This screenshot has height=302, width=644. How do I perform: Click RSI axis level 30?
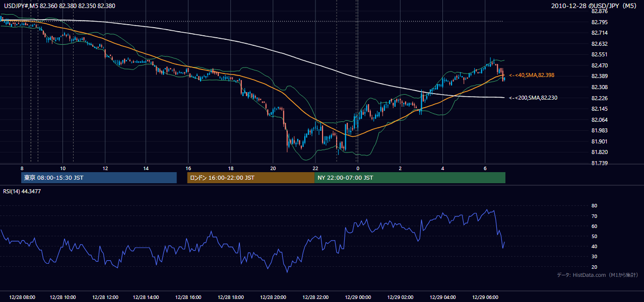coord(594,257)
